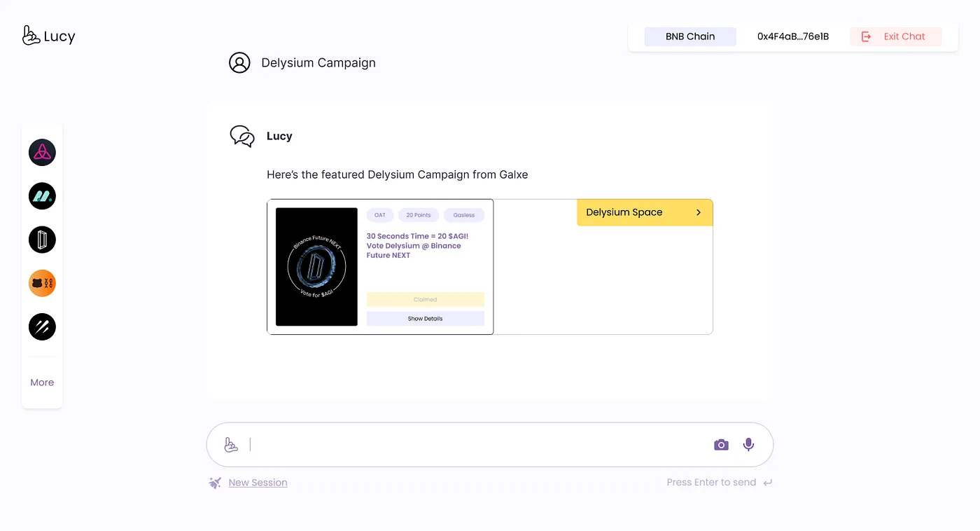Viewport: 980px width, 531px height.
Task: Open the pink triangle knot sidebar app
Action: pos(42,152)
